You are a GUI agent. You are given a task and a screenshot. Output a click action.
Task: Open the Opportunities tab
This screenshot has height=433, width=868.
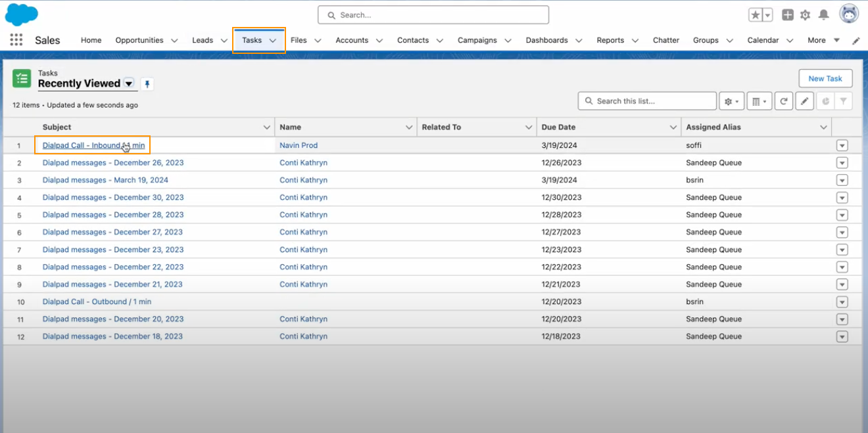139,40
